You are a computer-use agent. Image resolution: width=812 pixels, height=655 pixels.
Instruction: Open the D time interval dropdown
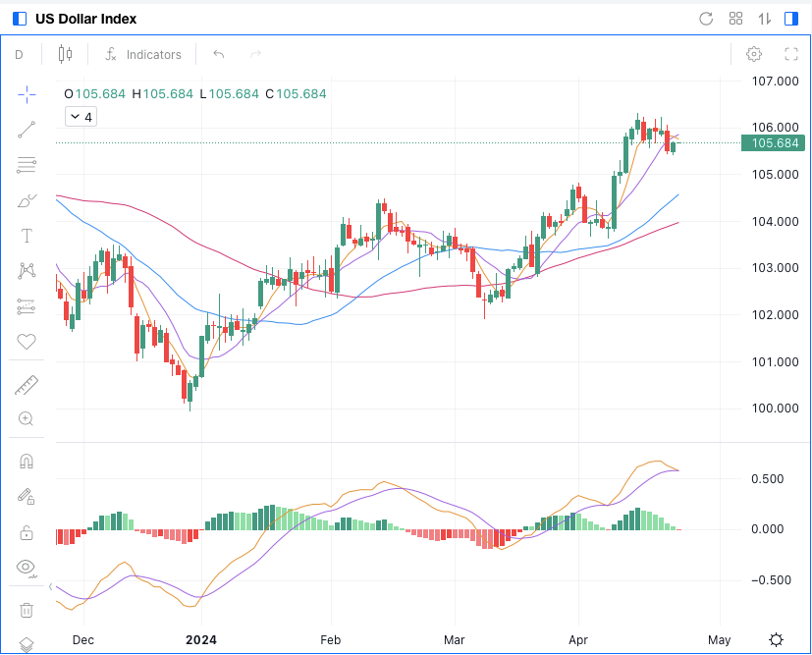coord(19,55)
